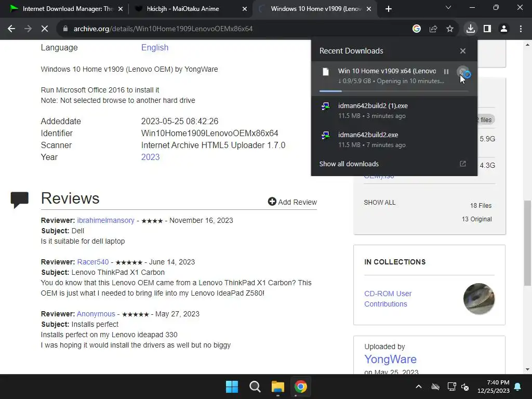The height and width of the screenshot is (399, 532).
Task: Click Show all downloads
Action: (x=349, y=164)
